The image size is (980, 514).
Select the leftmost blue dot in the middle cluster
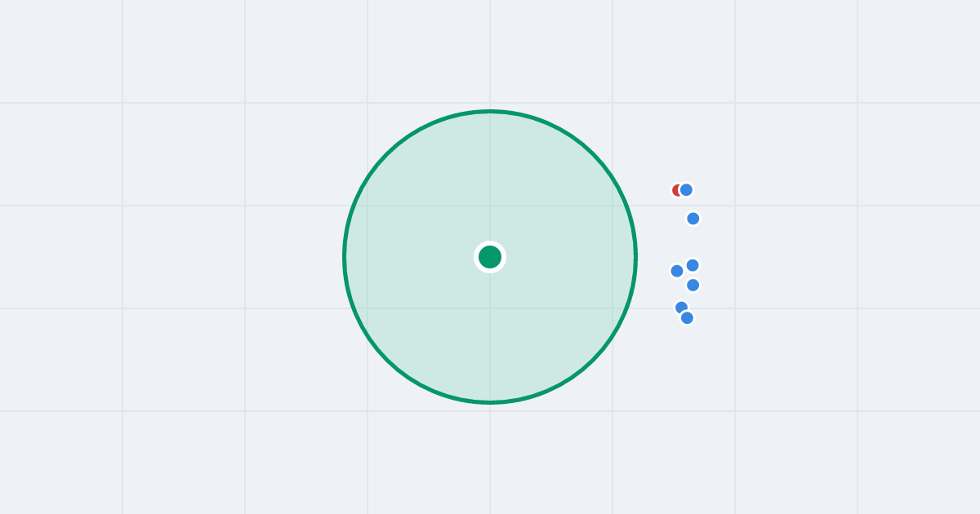pos(677,271)
